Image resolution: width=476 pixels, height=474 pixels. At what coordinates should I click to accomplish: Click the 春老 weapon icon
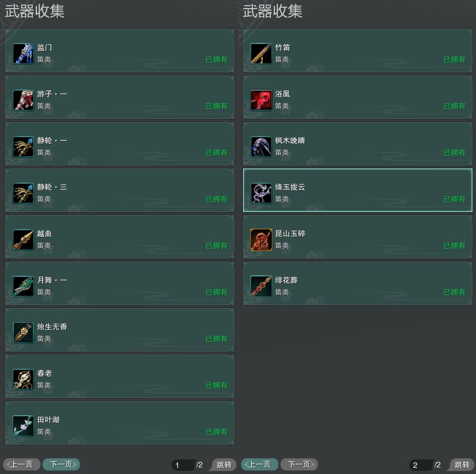[x=23, y=379]
